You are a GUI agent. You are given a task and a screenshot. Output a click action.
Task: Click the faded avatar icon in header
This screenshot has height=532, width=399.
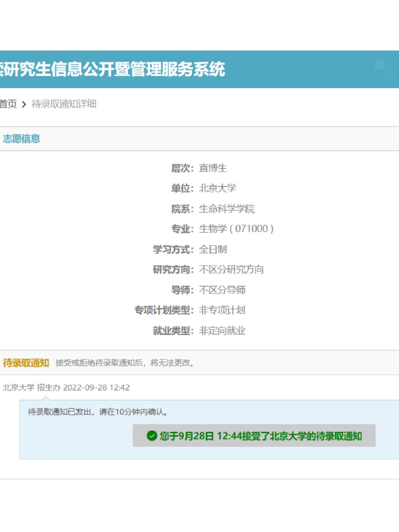(x=385, y=69)
